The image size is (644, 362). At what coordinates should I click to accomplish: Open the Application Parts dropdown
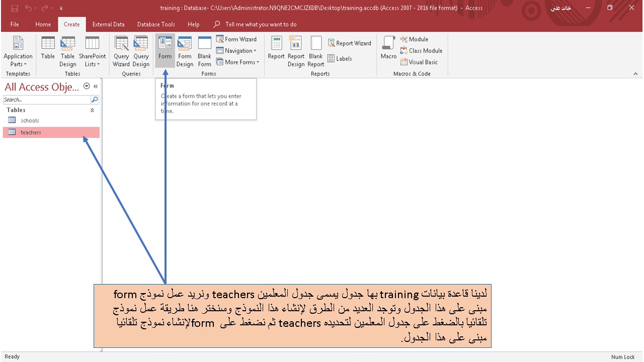pyautogui.click(x=18, y=52)
